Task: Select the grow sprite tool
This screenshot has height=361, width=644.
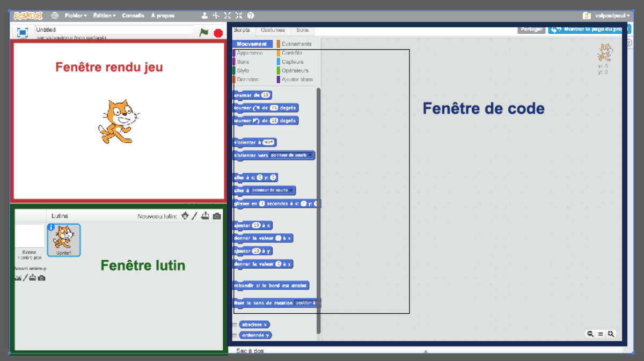Action: pyautogui.click(x=227, y=16)
